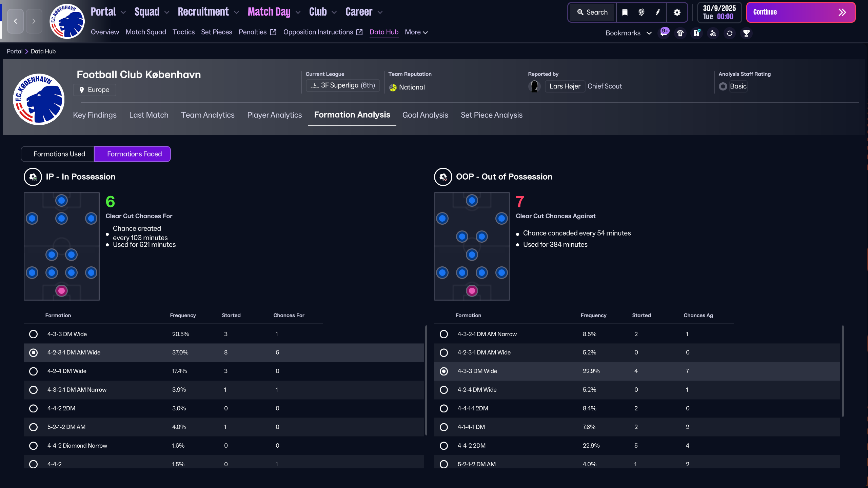Open the globe world icon
Image resolution: width=868 pixels, height=488 pixels.
pos(641,13)
